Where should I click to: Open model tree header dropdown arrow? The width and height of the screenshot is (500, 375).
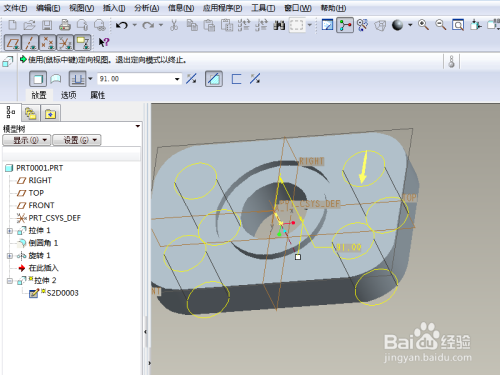(x=137, y=126)
